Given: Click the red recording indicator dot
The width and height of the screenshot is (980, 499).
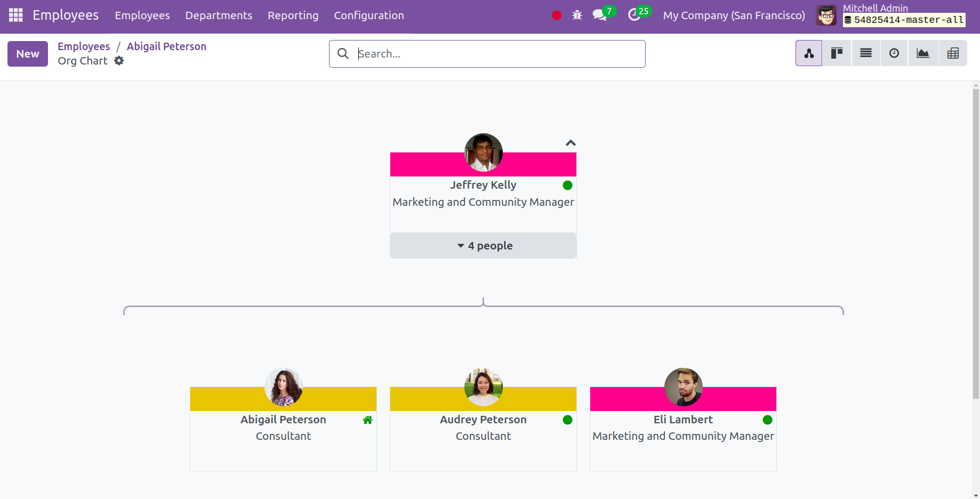Looking at the screenshot, I should (557, 15).
